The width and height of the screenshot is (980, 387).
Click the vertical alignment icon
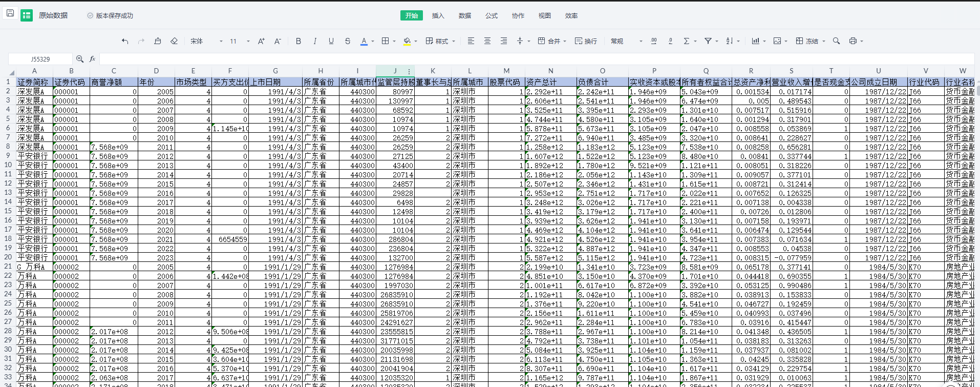point(520,41)
